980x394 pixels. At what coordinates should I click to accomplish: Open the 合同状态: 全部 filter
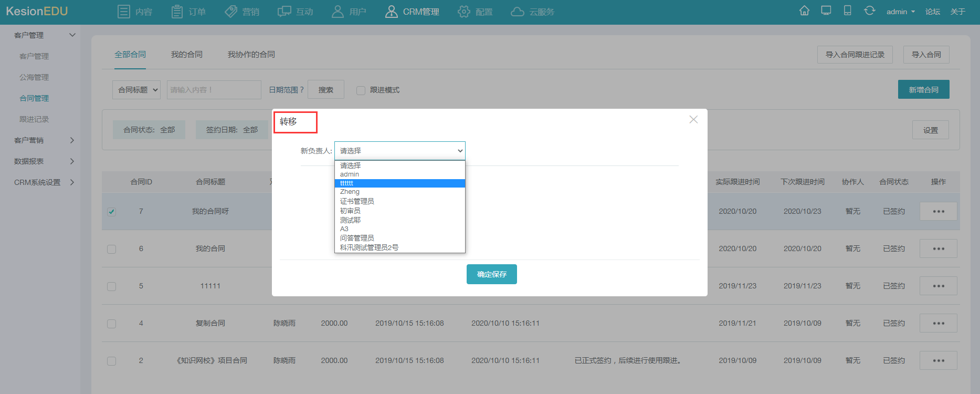(149, 130)
